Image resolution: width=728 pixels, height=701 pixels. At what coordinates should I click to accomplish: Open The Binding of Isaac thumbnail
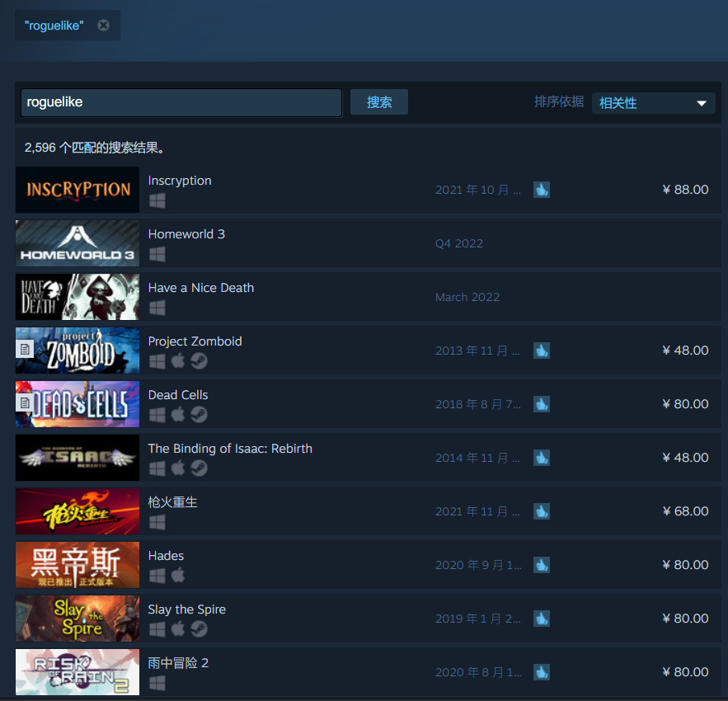[x=77, y=458]
